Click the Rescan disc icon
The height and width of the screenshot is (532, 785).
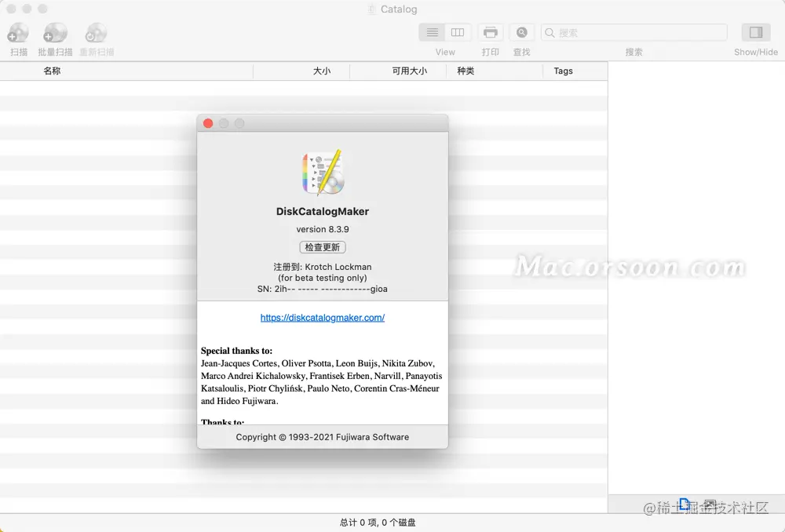point(96,33)
